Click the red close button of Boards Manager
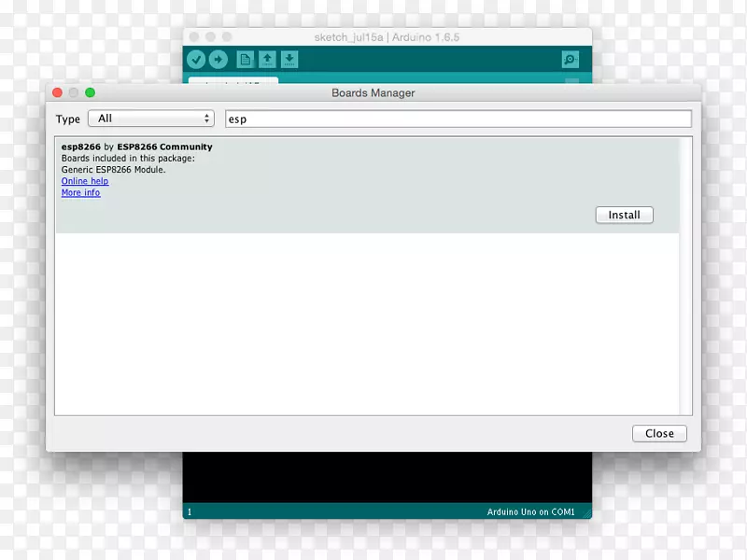The height and width of the screenshot is (560, 747). click(57, 92)
